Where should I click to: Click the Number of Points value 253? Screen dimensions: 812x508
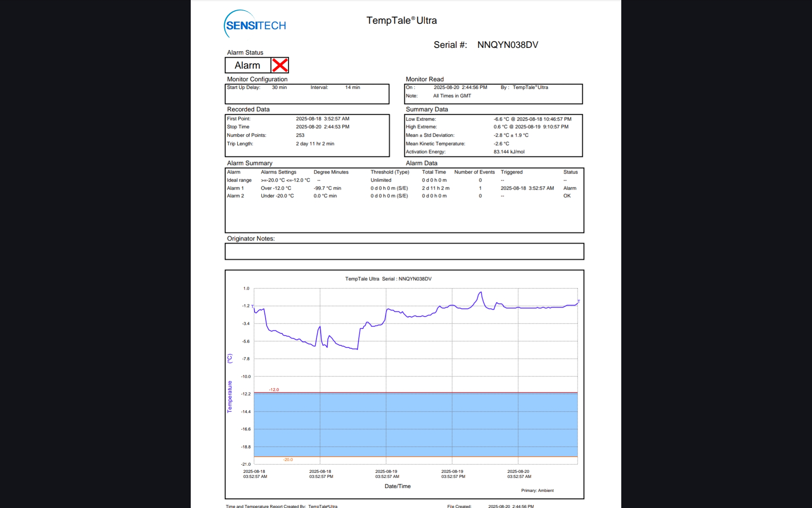(300, 135)
